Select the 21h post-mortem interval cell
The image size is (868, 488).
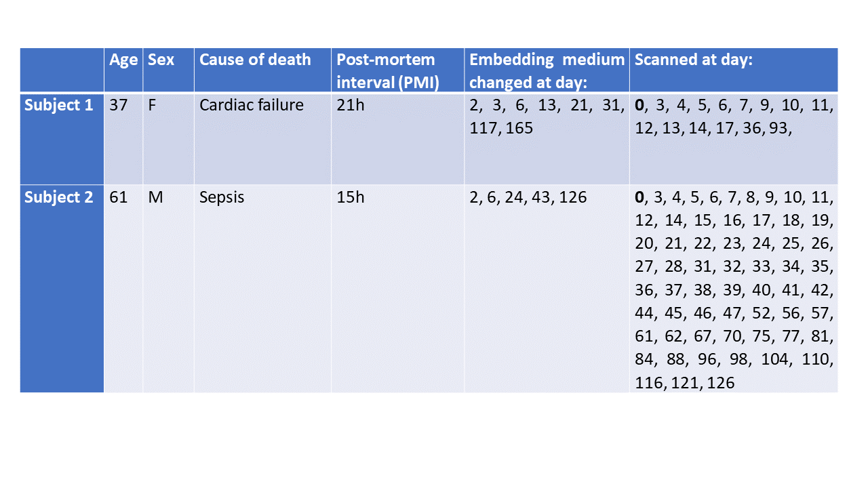point(351,106)
